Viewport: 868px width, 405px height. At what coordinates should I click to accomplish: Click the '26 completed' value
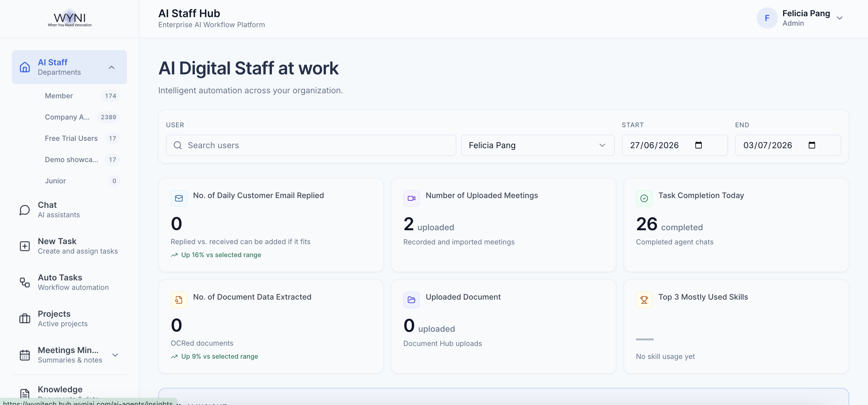coord(669,224)
